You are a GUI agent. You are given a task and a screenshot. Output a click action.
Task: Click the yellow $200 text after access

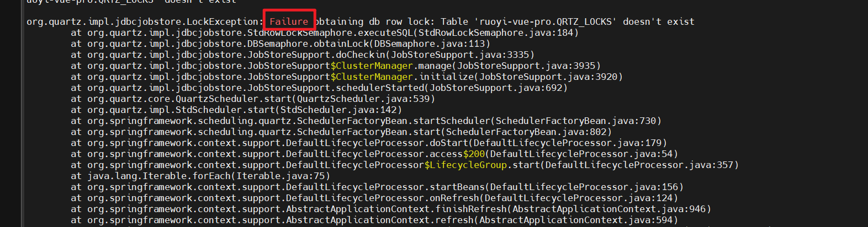click(x=474, y=154)
